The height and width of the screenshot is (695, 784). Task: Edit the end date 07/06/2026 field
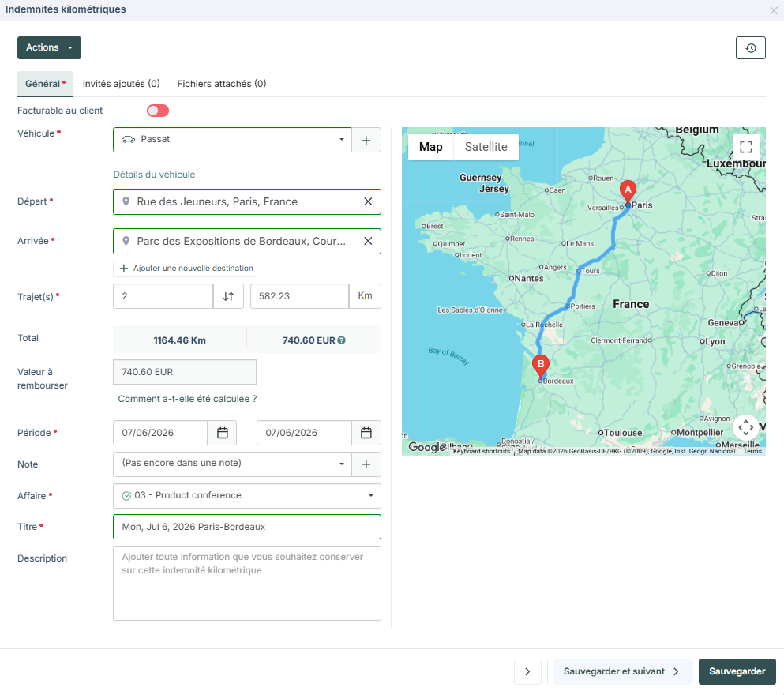(x=304, y=433)
